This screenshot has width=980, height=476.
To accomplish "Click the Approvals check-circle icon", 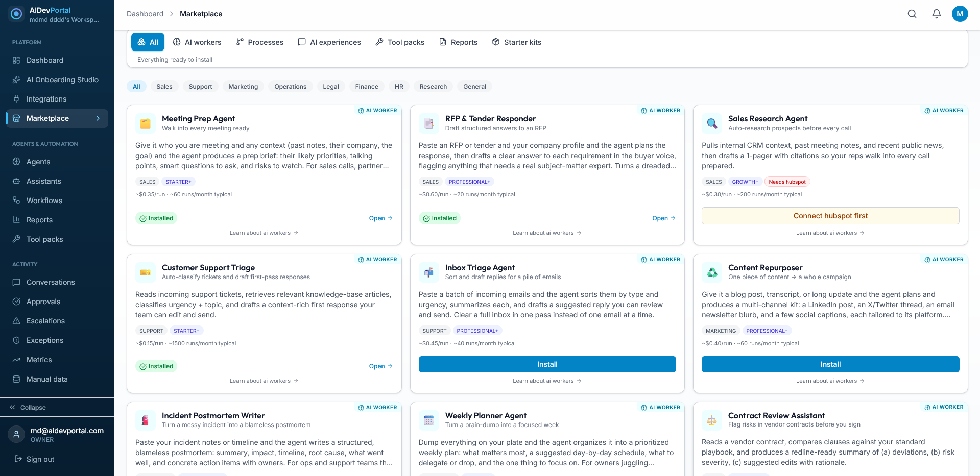I will coord(16,302).
